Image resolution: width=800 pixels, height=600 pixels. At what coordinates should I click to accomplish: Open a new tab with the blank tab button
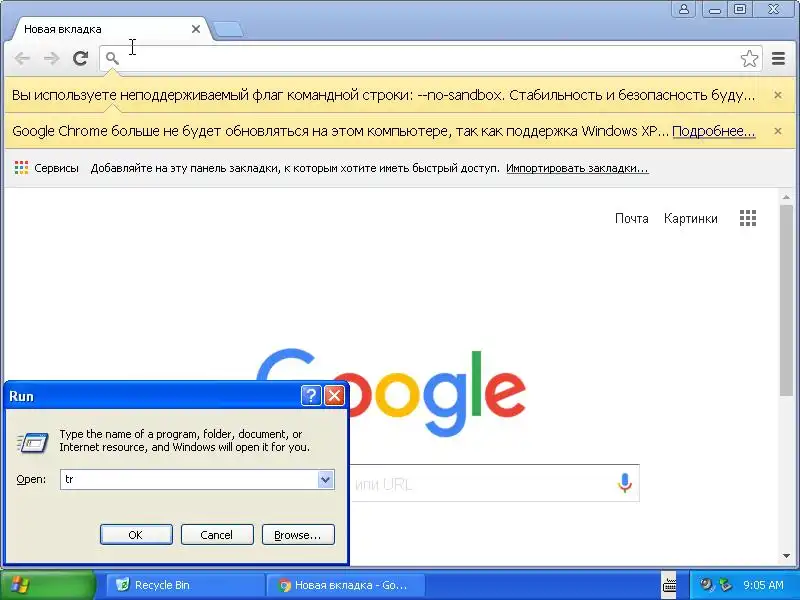pos(228,30)
